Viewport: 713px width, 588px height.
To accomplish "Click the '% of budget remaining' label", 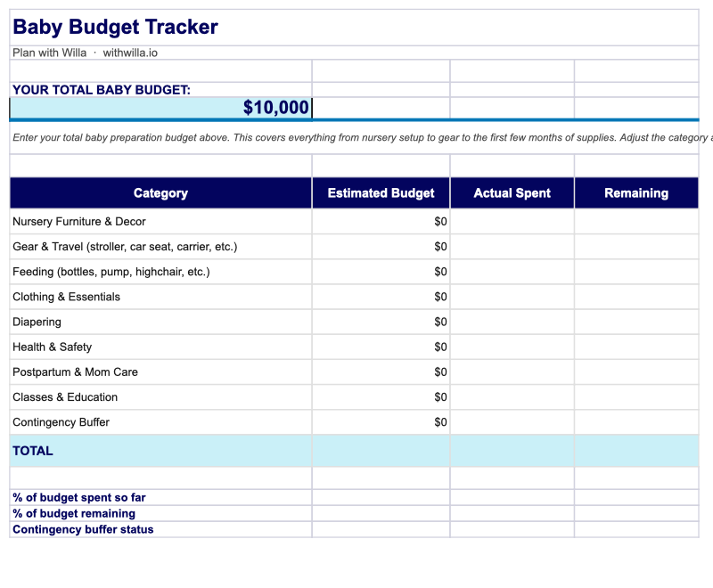I will tap(74, 513).
